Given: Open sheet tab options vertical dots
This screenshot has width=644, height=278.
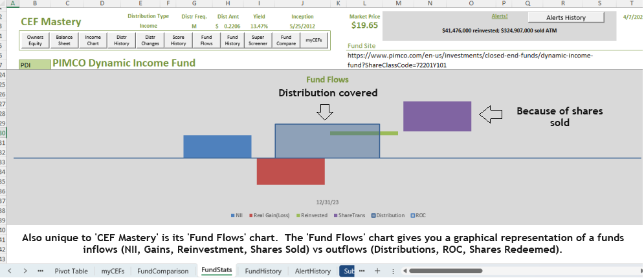Looking at the screenshot, I should (393, 271).
